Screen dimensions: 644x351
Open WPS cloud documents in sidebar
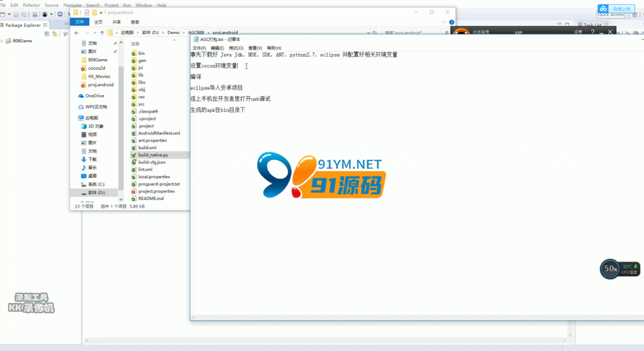(96, 107)
